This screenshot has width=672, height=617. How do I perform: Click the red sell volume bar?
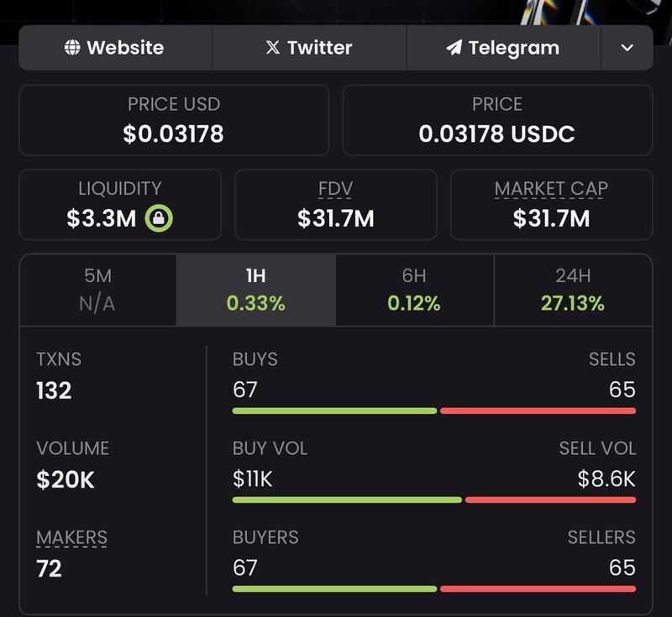pos(550,499)
